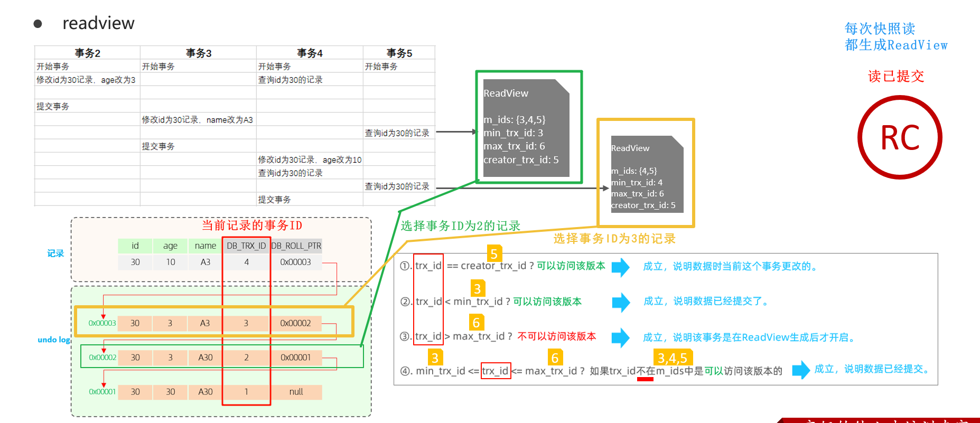The width and height of the screenshot is (980, 423).
Task: Click the red 不可以访问该版本 text
Action: [x=557, y=336]
